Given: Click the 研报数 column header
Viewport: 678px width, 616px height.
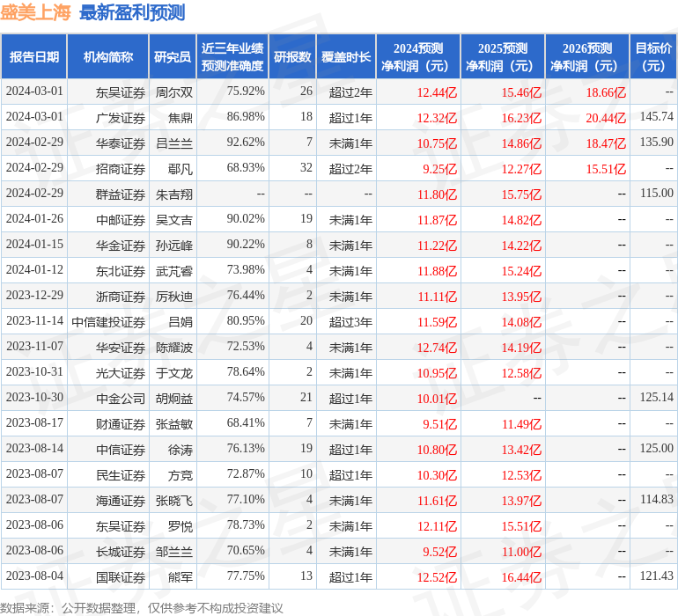Looking at the screenshot, I should [x=292, y=56].
